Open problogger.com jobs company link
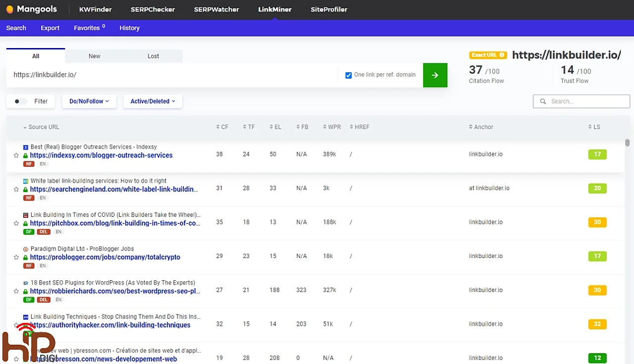 click(105, 258)
